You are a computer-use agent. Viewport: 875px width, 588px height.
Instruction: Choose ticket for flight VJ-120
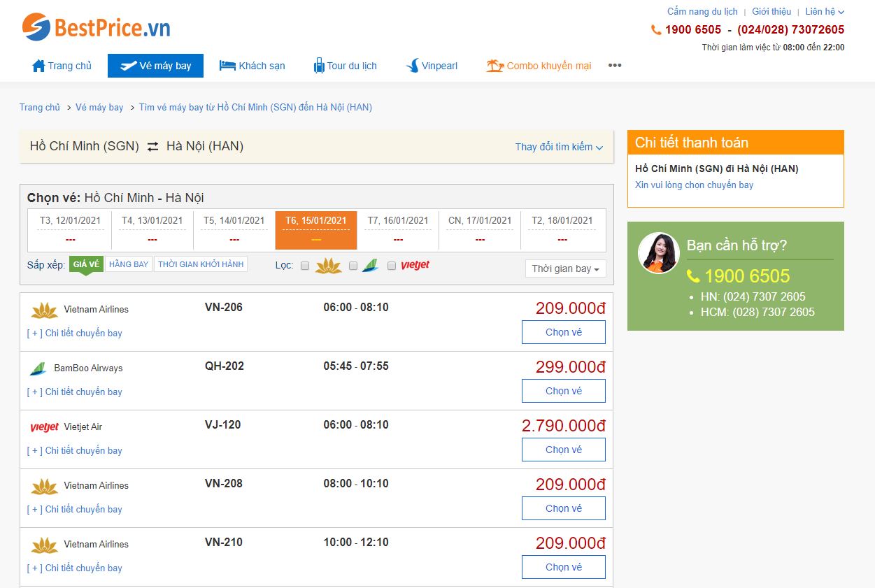564,450
